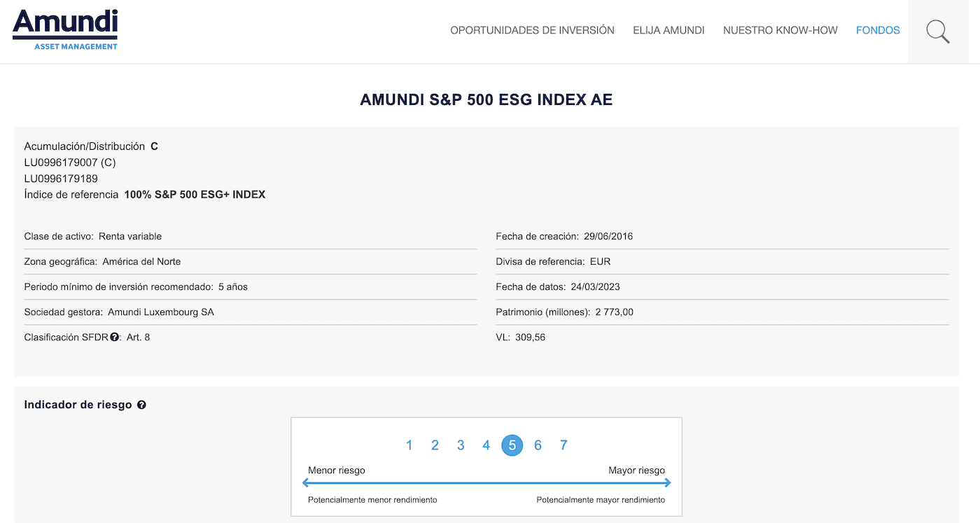Image resolution: width=980 pixels, height=523 pixels.
Task: Click the Sociedad gestora Amundi Luxembourg SA row
Action: 119,312
